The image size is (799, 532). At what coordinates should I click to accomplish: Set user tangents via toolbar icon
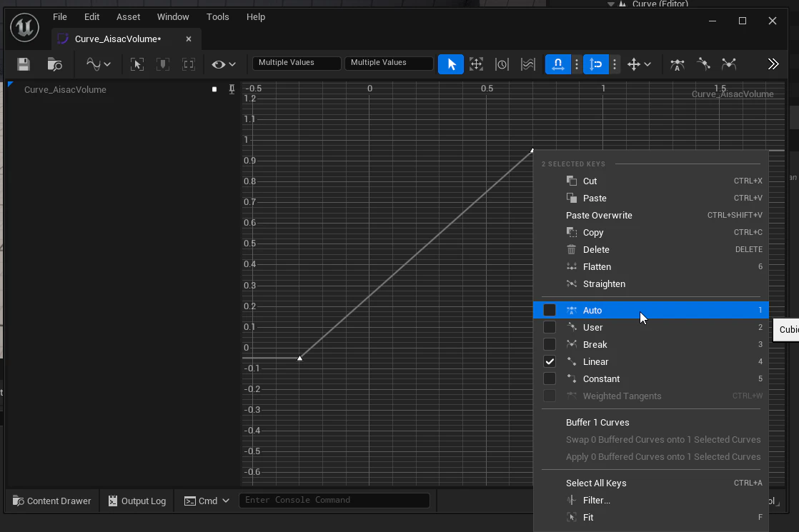click(703, 64)
